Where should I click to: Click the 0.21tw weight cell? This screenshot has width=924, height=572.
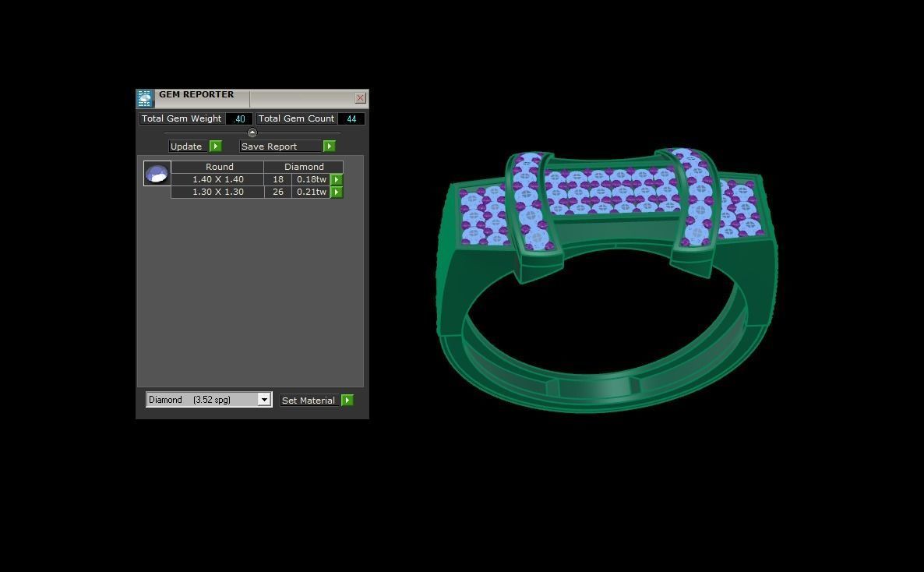click(x=311, y=192)
